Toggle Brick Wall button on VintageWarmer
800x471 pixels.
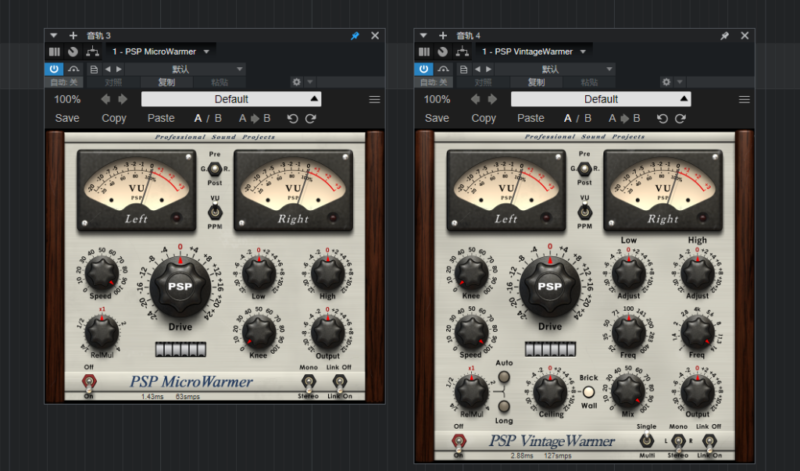tap(589, 393)
